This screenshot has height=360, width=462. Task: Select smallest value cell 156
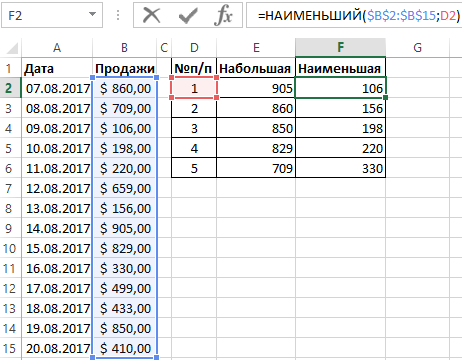(x=340, y=108)
